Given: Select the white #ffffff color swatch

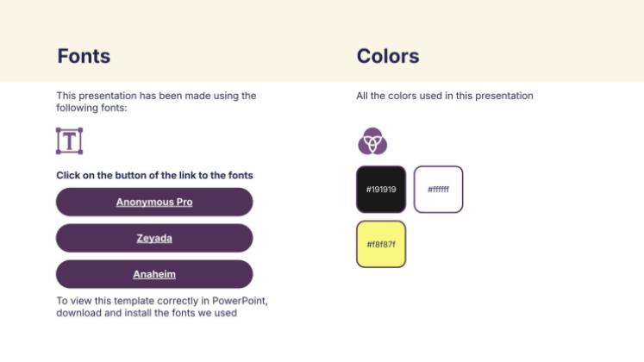Looking at the screenshot, I should (x=438, y=189).
